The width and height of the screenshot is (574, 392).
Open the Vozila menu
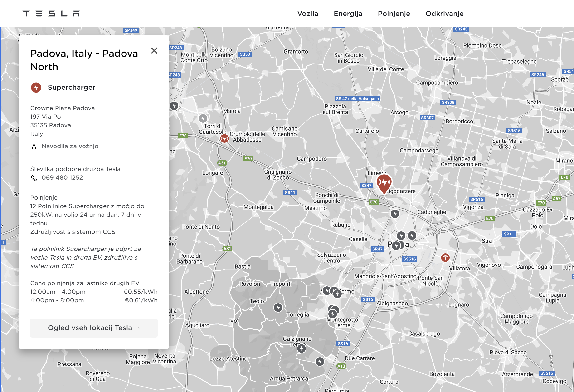tap(308, 14)
